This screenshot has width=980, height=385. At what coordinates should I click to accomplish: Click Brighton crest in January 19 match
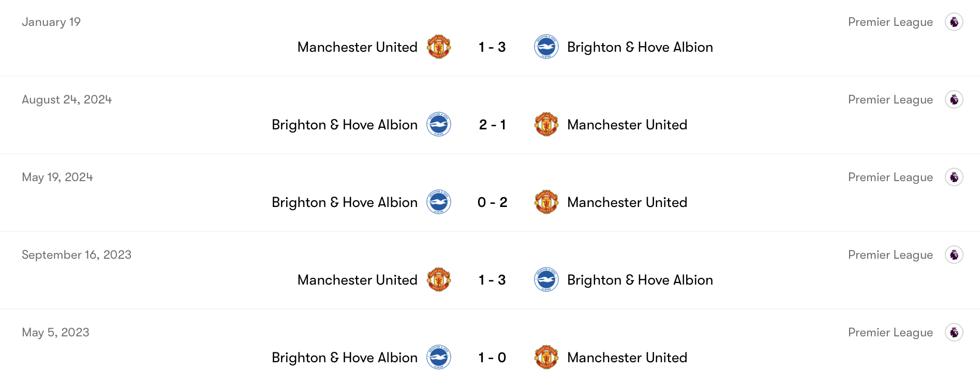click(x=546, y=47)
